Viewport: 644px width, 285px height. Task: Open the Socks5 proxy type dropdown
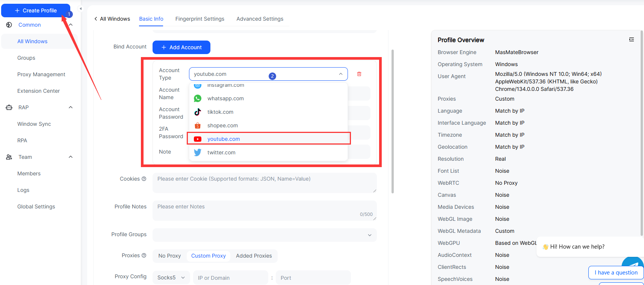pos(171,277)
